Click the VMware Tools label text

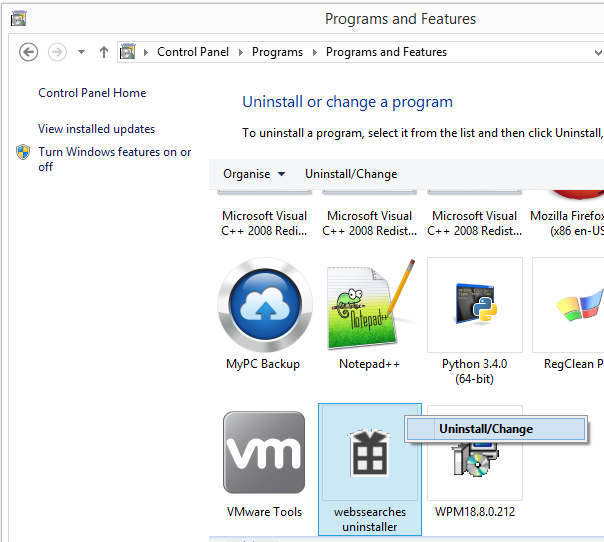pos(264,512)
